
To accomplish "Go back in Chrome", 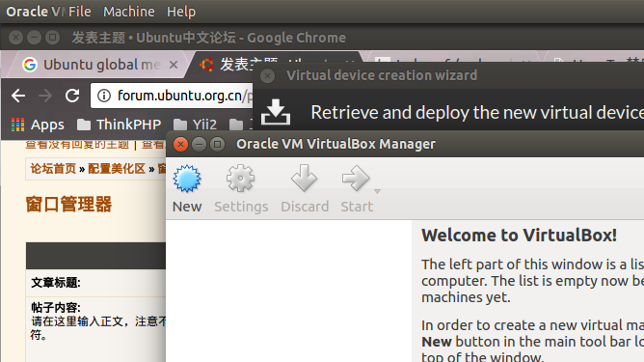I will pos(18,96).
